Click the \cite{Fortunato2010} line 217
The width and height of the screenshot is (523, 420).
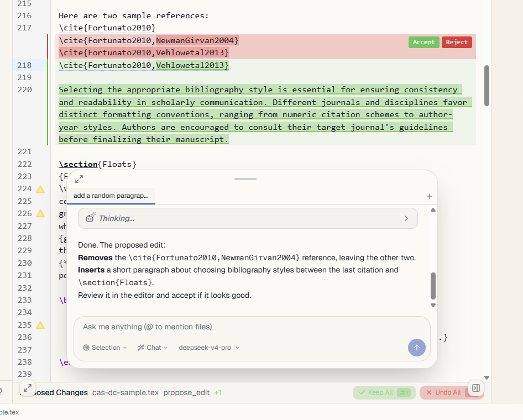tap(107, 28)
